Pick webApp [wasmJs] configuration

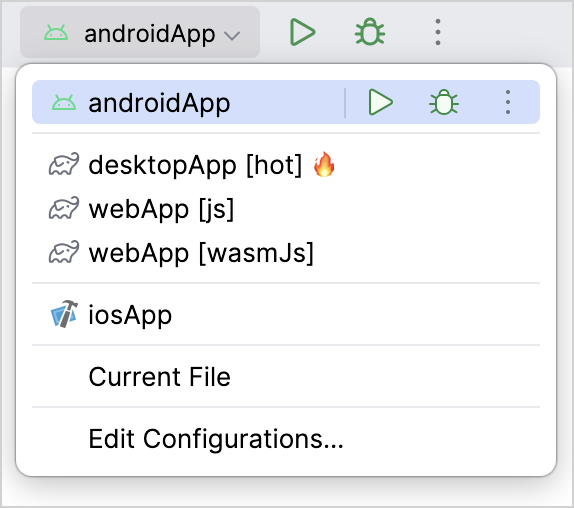point(286,253)
